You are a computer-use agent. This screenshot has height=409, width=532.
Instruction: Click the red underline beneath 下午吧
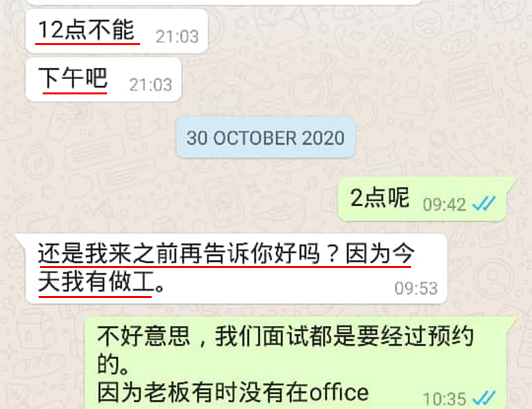tap(74, 92)
